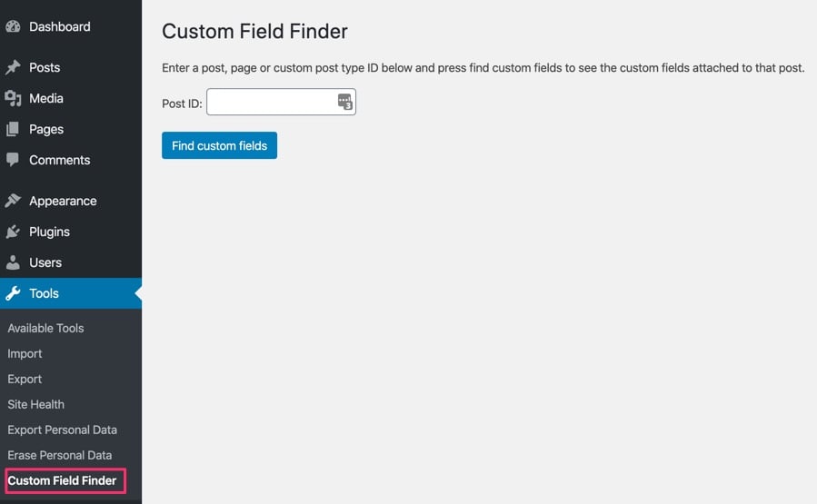Screen dimensions: 817x504
Task: Click the Dashboard gauge icon
Action: (x=13, y=27)
